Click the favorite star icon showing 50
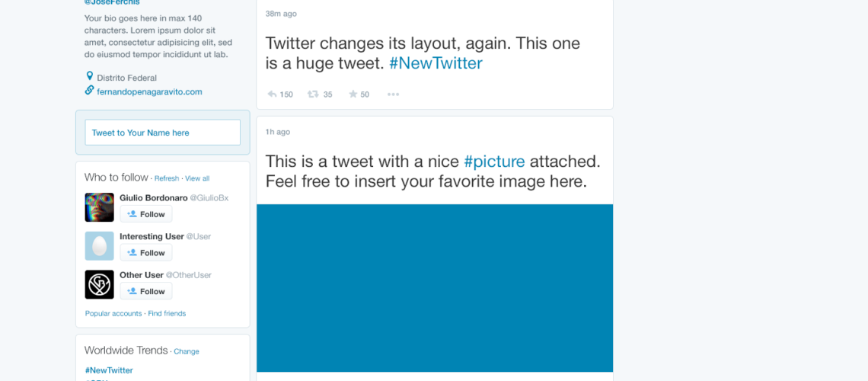Screen dimensions: 868x381 [x=353, y=94]
